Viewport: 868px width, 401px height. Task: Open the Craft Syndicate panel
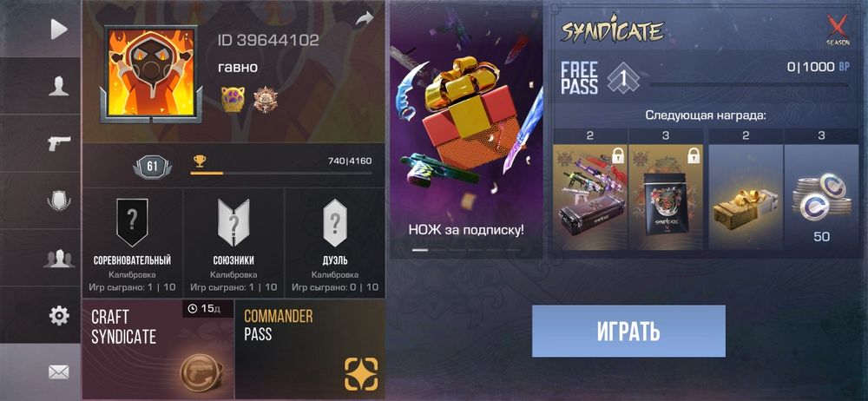point(158,350)
